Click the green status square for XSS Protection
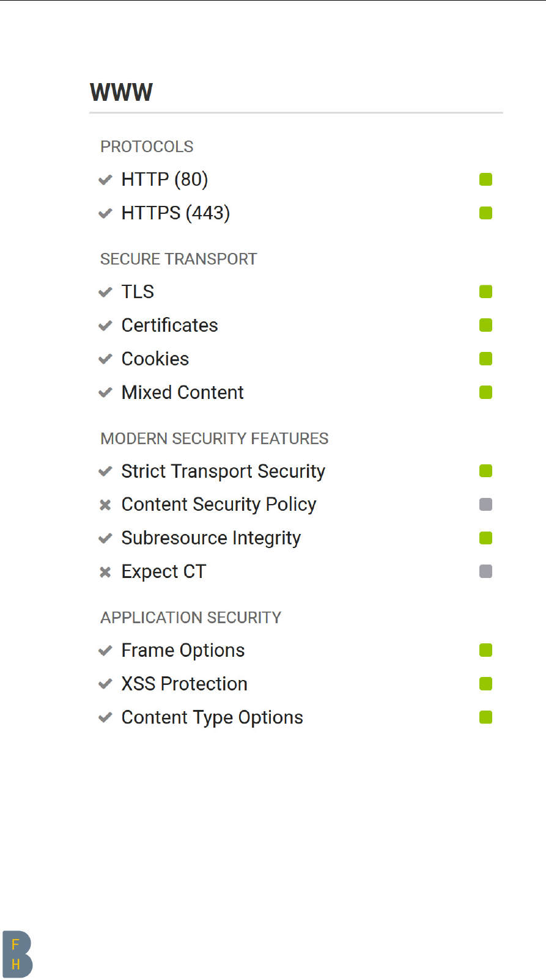546x980 pixels. (x=486, y=684)
